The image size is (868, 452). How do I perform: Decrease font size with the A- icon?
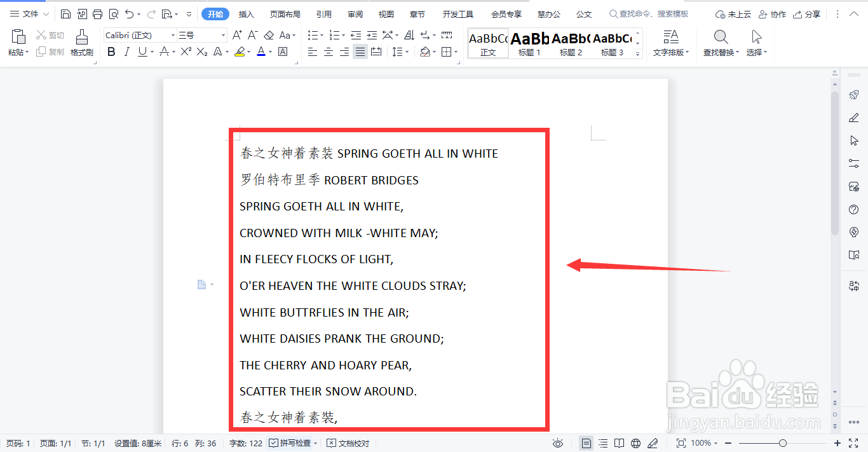pyautogui.click(x=252, y=35)
